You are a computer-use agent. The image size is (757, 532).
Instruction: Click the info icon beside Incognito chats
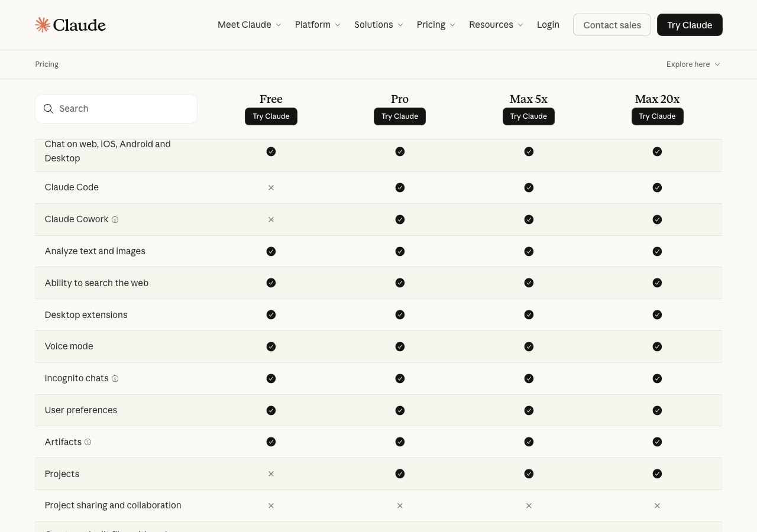pyautogui.click(x=115, y=379)
